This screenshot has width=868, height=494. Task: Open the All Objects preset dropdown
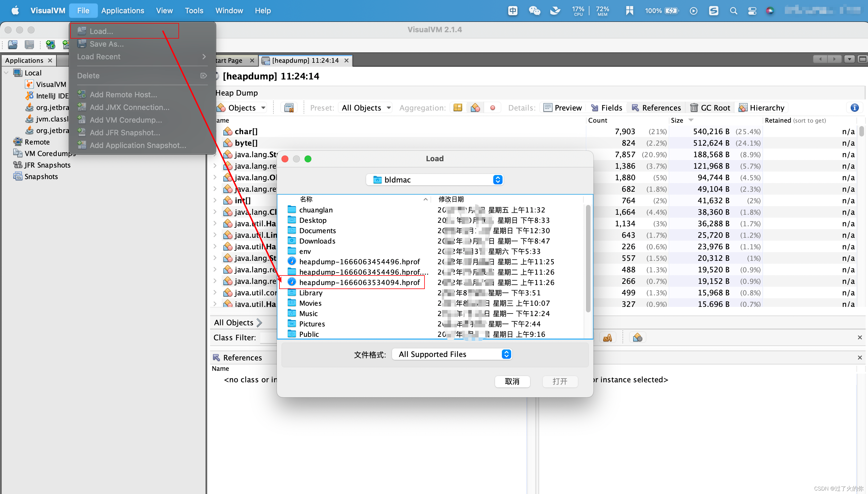(366, 108)
